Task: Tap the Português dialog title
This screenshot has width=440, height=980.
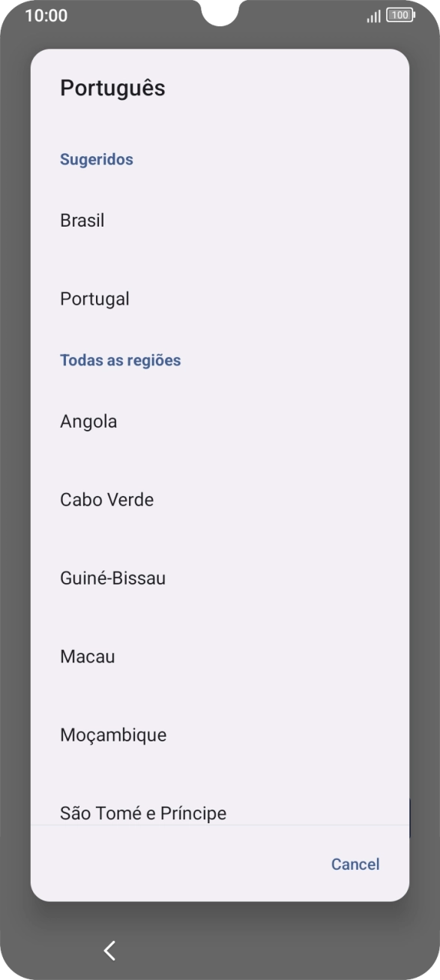Action: click(x=113, y=87)
